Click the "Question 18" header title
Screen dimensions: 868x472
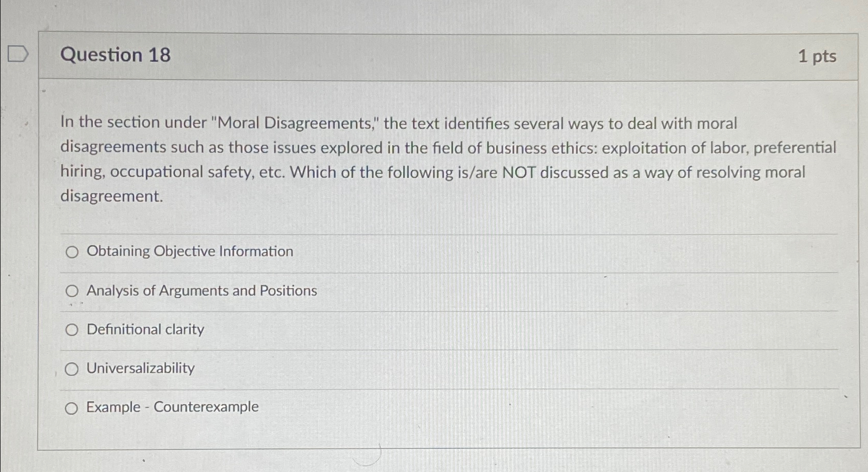(x=115, y=55)
